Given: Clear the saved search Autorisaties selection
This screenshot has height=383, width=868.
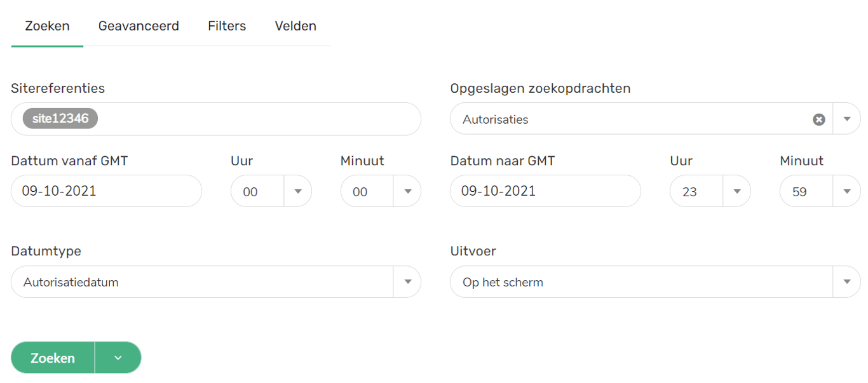Looking at the screenshot, I should click(x=819, y=119).
